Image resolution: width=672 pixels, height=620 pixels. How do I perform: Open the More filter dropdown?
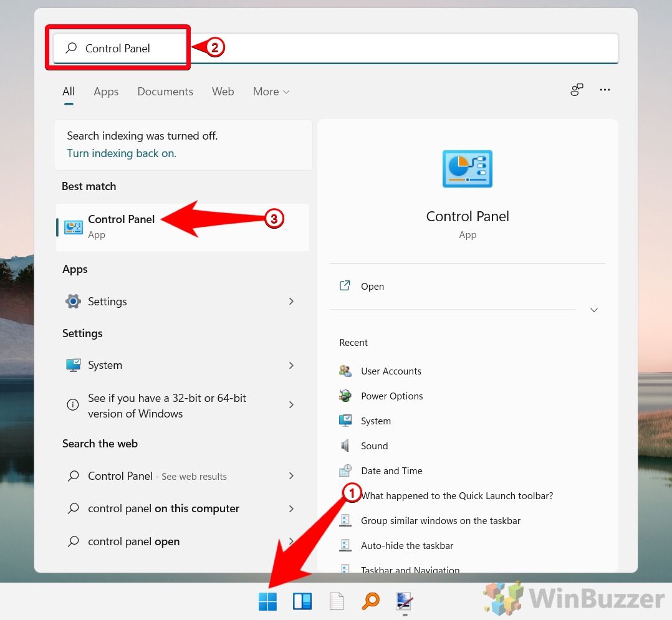[x=271, y=92]
